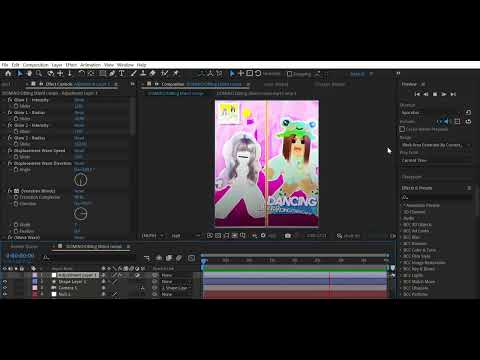
Task: Adjust the Angle dial control
Action: (x=80, y=180)
